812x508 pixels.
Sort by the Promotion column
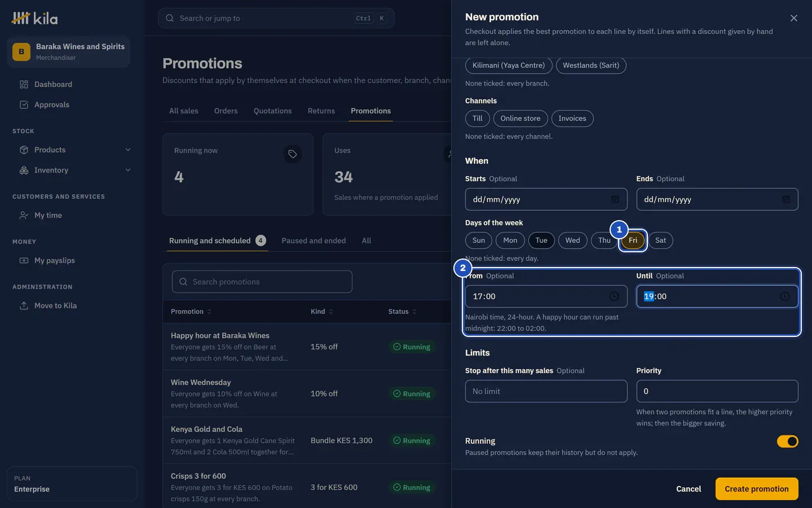click(191, 312)
